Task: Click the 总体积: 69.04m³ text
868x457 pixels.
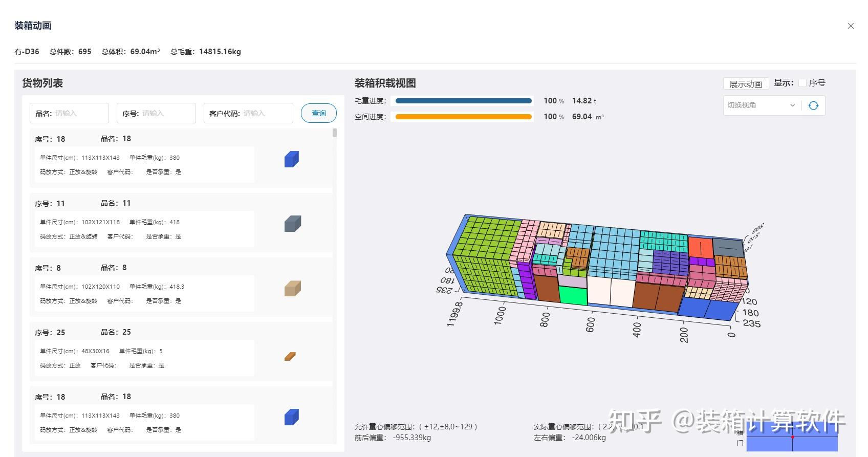Action: 131,52
